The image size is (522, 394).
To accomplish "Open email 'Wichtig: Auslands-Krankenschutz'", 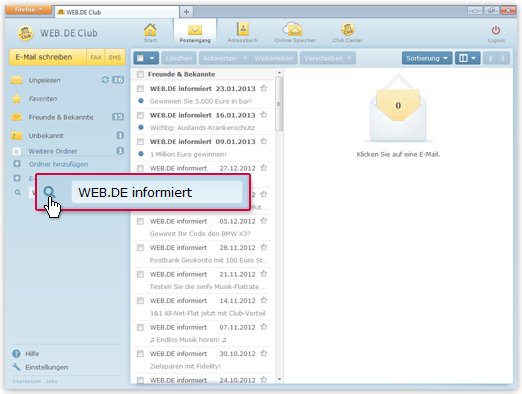I will click(x=202, y=128).
